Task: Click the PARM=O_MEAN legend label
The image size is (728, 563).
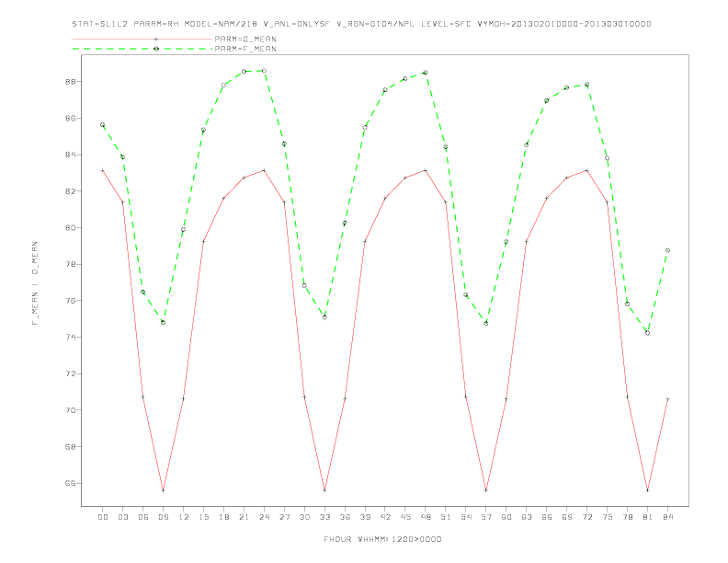Action: click(x=245, y=39)
